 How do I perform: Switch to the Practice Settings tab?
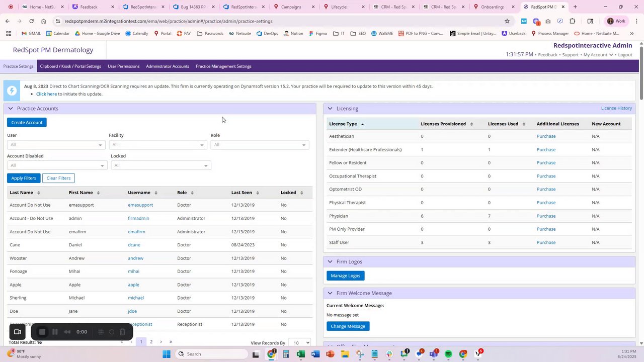pyautogui.click(x=19, y=66)
